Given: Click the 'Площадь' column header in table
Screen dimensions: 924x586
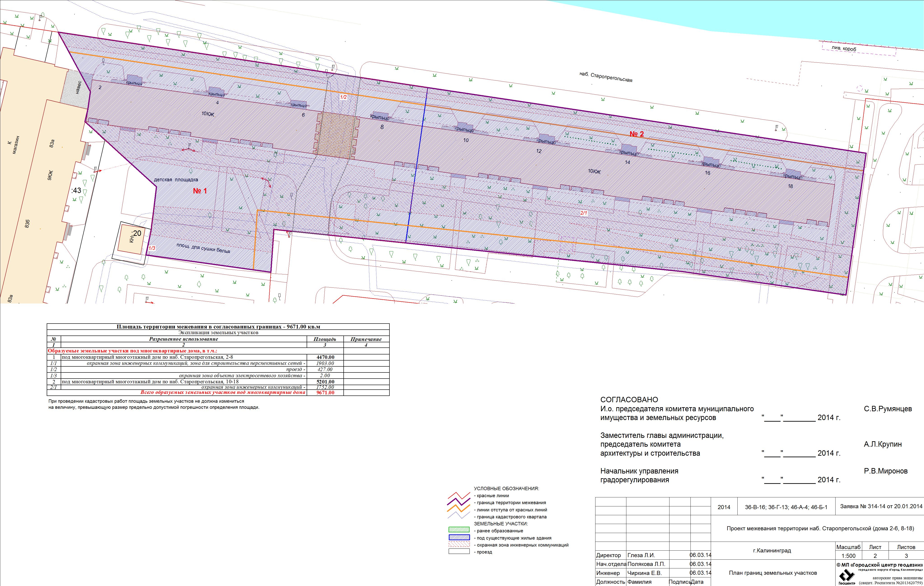Looking at the screenshot, I should click(325, 339).
